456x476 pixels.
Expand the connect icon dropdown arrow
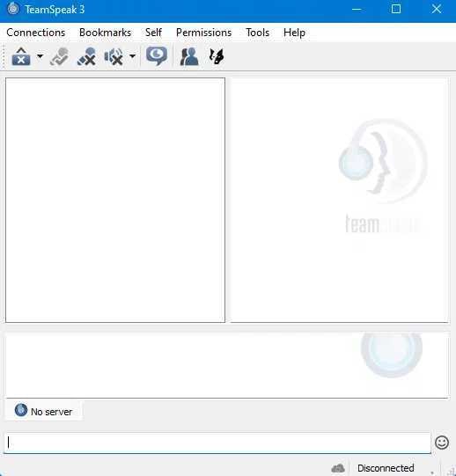[40, 56]
